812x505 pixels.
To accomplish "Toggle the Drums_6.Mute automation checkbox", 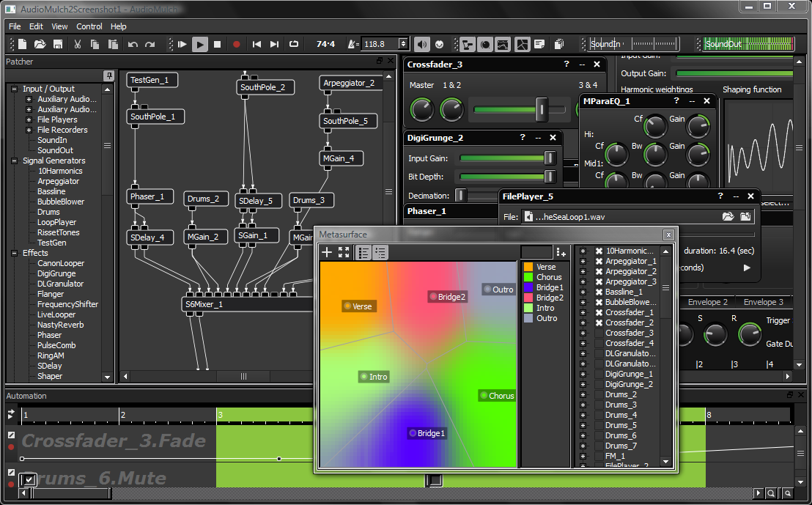I will 29,479.
